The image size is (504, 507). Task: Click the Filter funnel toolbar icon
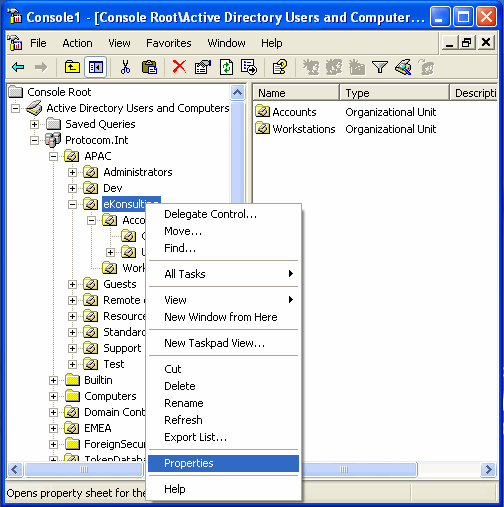click(x=380, y=67)
